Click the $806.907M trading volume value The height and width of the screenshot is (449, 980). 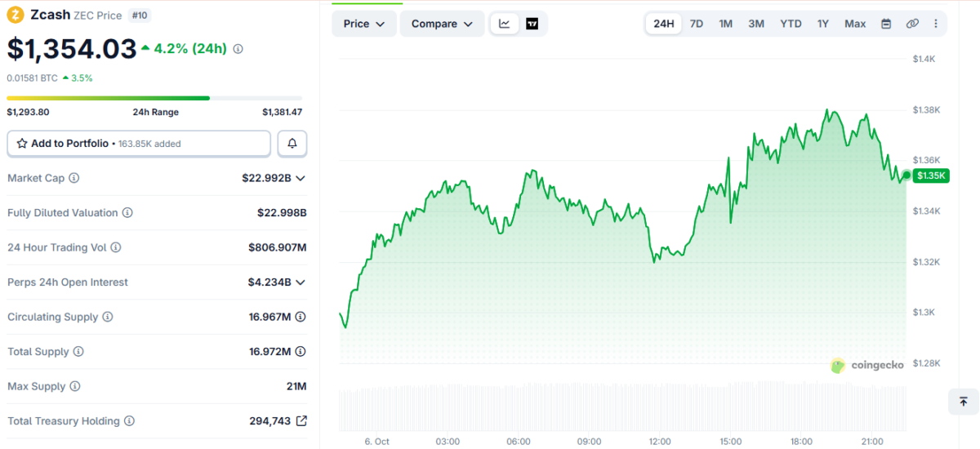pyautogui.click(x=278, y=247)
